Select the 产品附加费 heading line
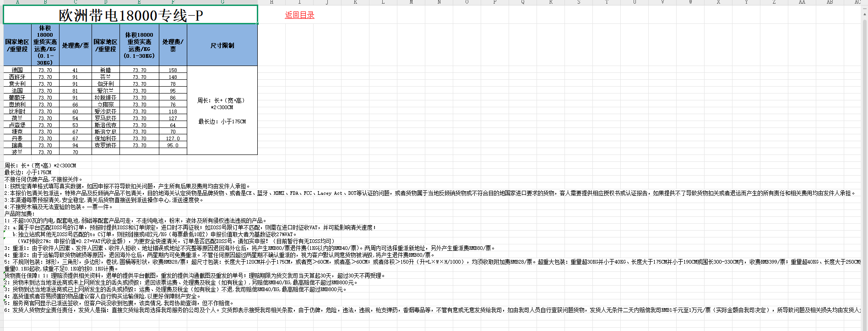The height and width of the screenshot is (331, 868). tap(19, 214)
